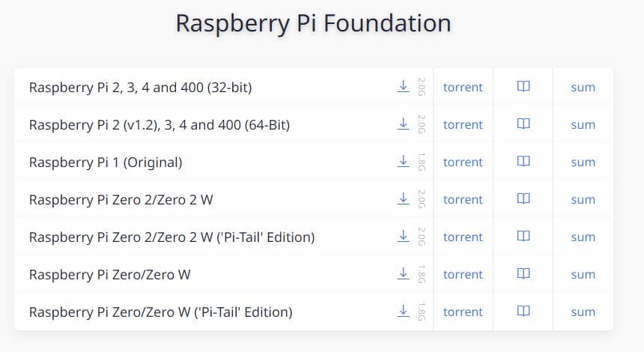Screen dimensions: 644x352
Task: Download the Raspberry Pi 1 (Original) image
Action: point(404,161)
